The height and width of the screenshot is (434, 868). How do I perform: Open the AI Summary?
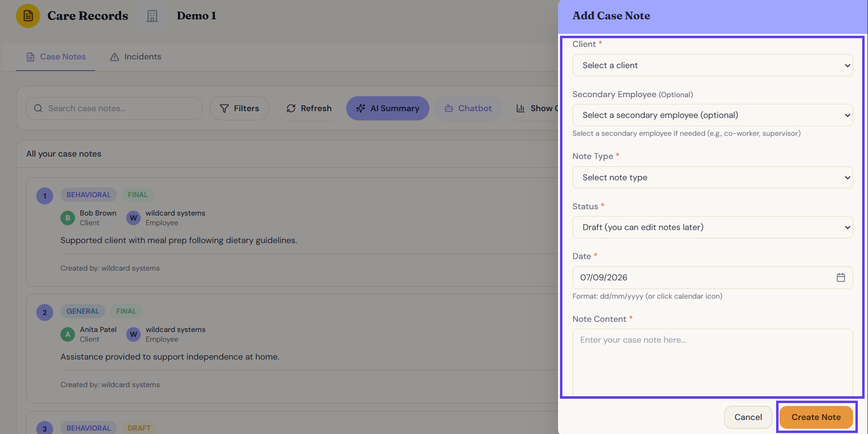coord(388,108)
